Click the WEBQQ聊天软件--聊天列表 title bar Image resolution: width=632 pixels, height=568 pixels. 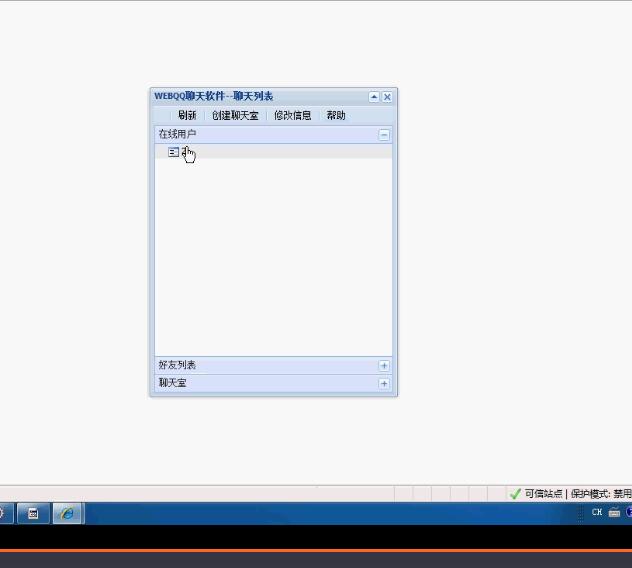(x=273, y=96)
